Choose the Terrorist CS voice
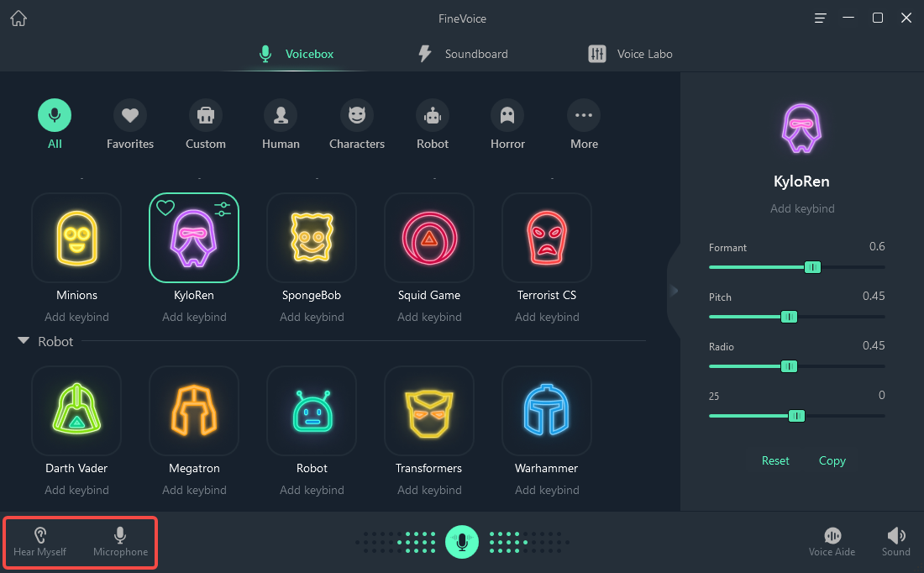The width and height of the screenshot is (924, 573). [x=547, y=238]
